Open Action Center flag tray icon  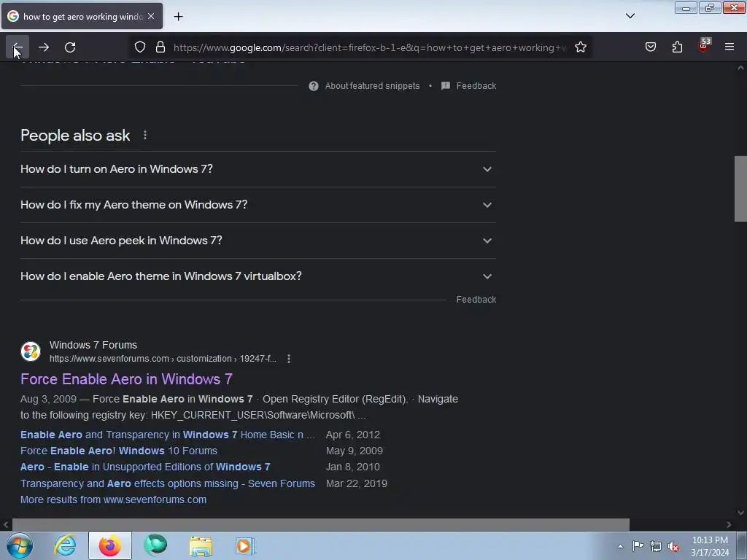point(638,546)
